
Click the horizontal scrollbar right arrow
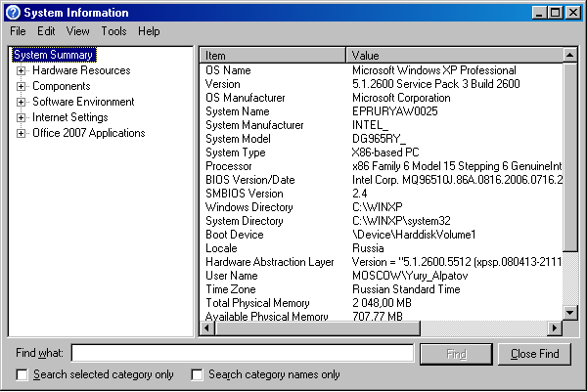555,328
